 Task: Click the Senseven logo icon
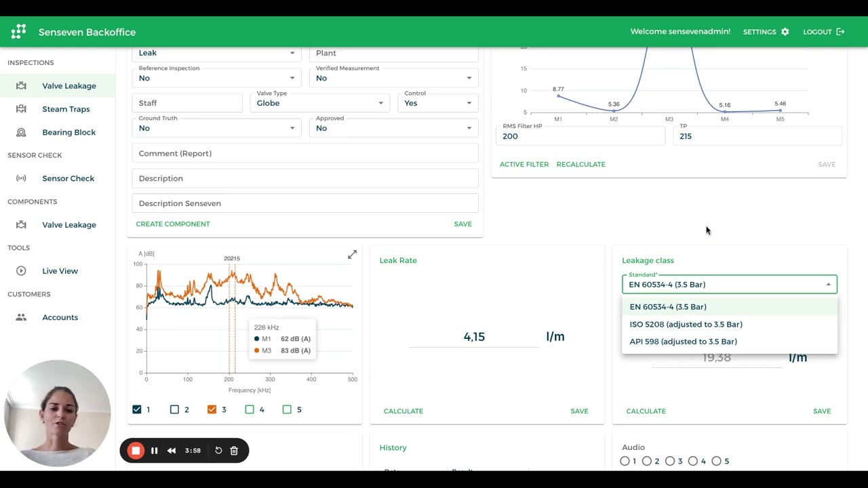tap(18, 31)
